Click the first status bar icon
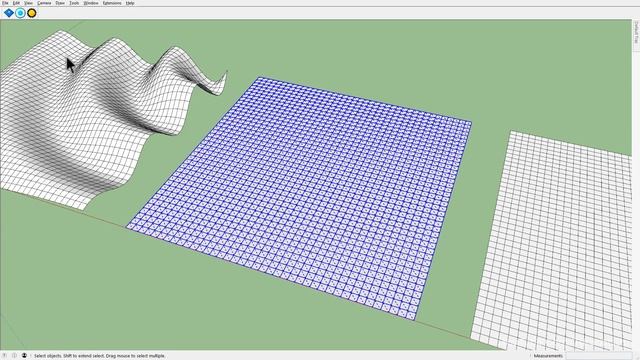 coord(4,356)
